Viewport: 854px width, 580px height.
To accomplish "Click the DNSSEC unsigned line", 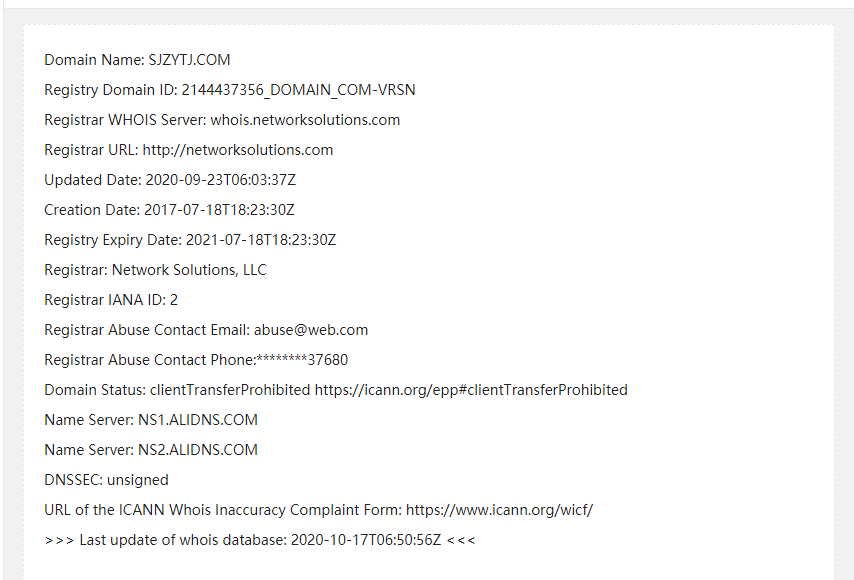I will coord(106,480).
